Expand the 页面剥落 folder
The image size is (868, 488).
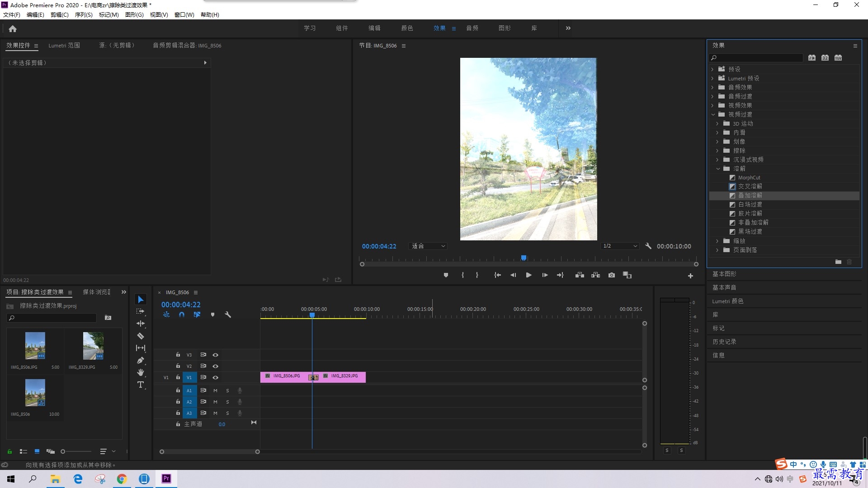click(x=717, y=250)
